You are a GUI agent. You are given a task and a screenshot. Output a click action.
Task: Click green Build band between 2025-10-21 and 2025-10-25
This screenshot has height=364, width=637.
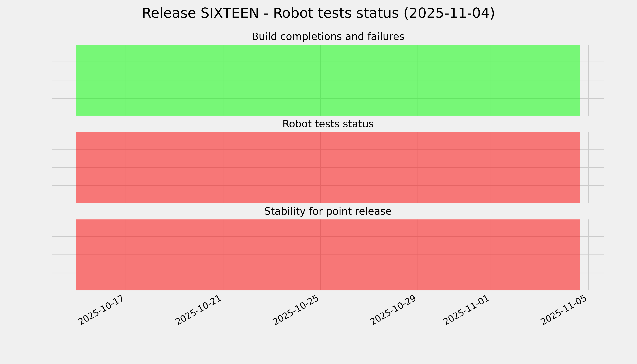click(272, 80)
